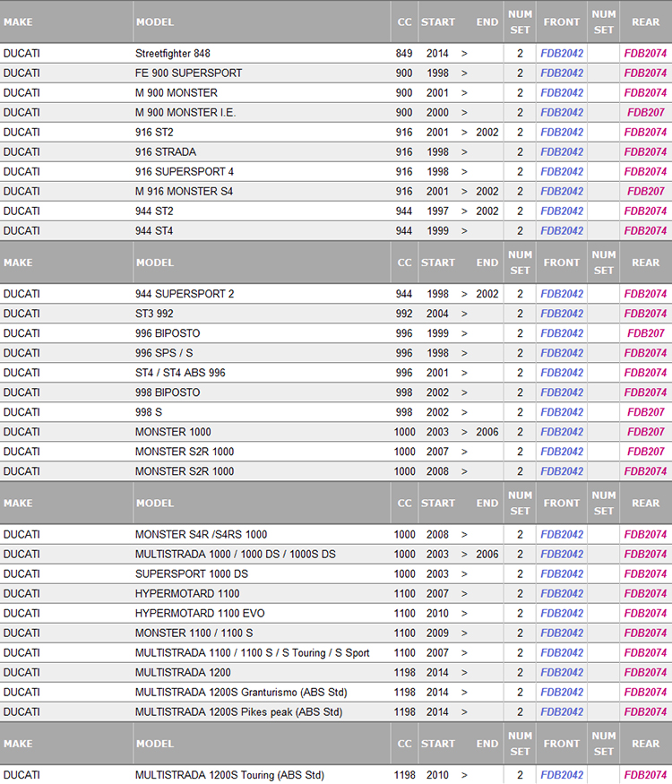Open rear link for MULTISTRADA 1000 / 1000 DS row
Image resolution: width=672 pixels, height=784 pixels.
(645, 555)
